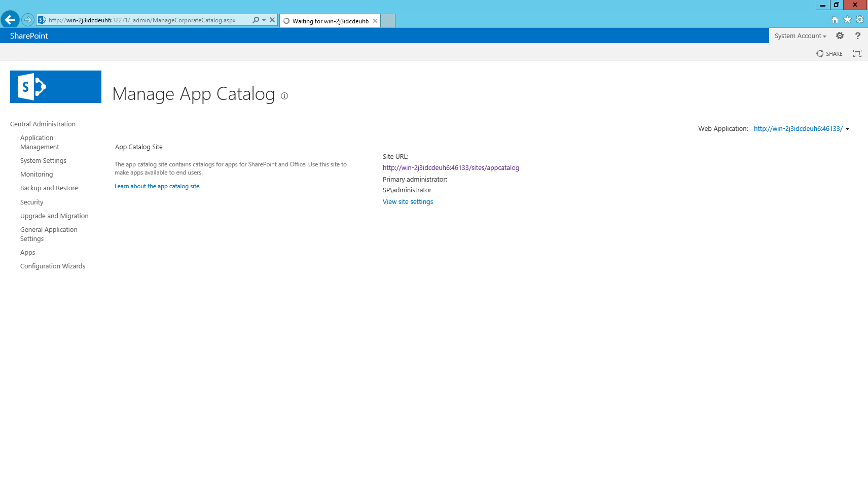Click the SharePoint suite bar title
Viewport: 868px width, 483px height.
pos(29,36)
